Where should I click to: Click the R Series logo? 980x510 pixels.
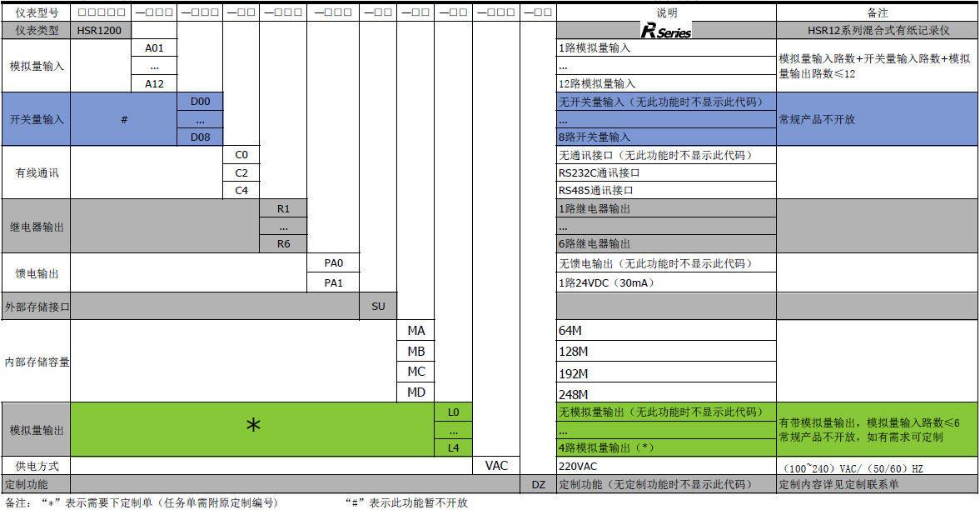click(665, 31)
